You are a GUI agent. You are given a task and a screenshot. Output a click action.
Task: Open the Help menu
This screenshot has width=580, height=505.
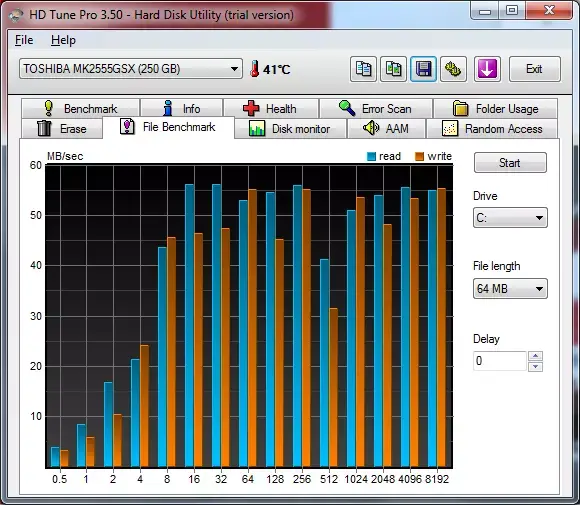(x=63, y=40)
